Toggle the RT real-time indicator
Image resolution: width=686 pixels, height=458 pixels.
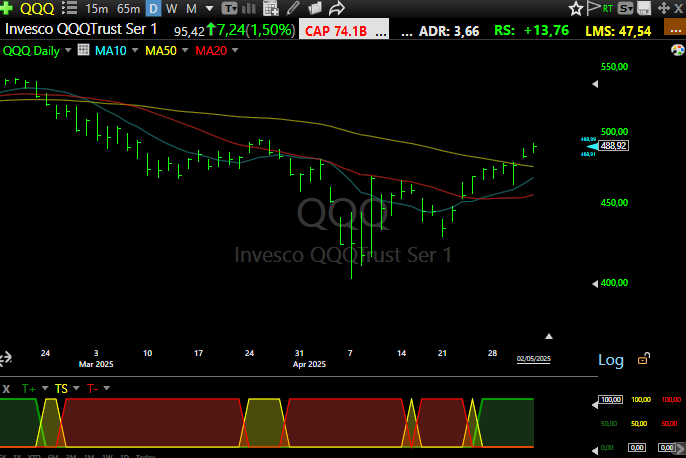click(608, 8)
